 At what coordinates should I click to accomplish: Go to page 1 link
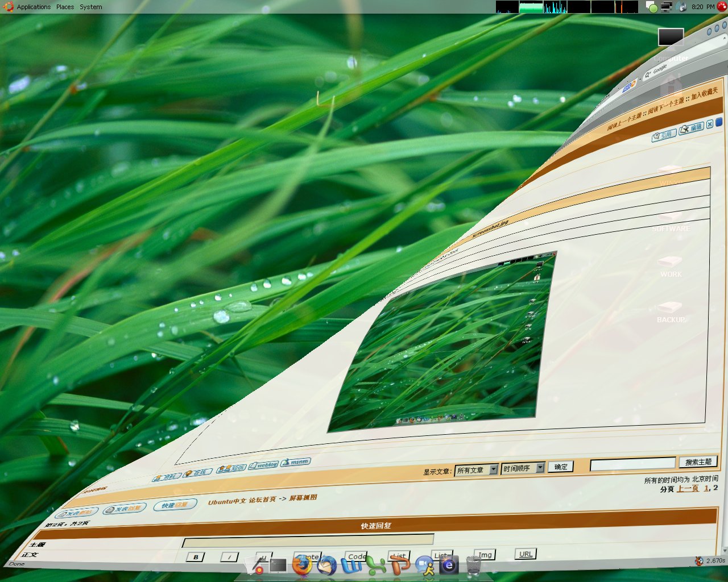[x=706, y=488]
